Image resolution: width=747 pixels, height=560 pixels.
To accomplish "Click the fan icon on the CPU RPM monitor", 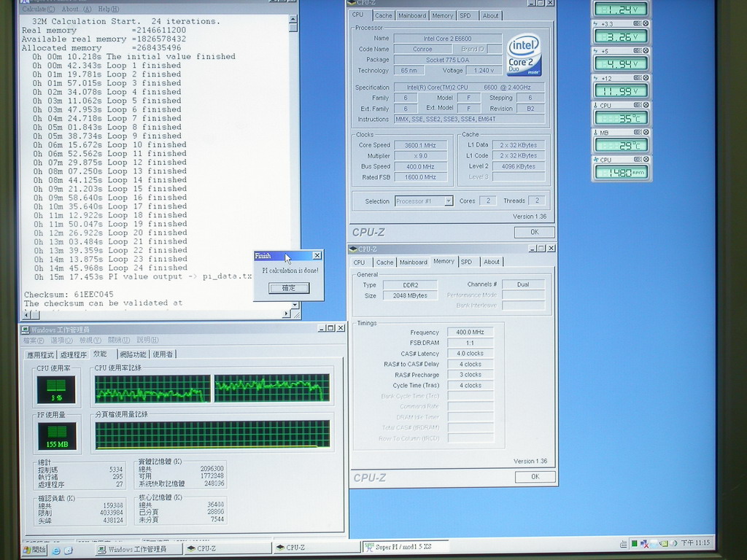I will [595, 160].
